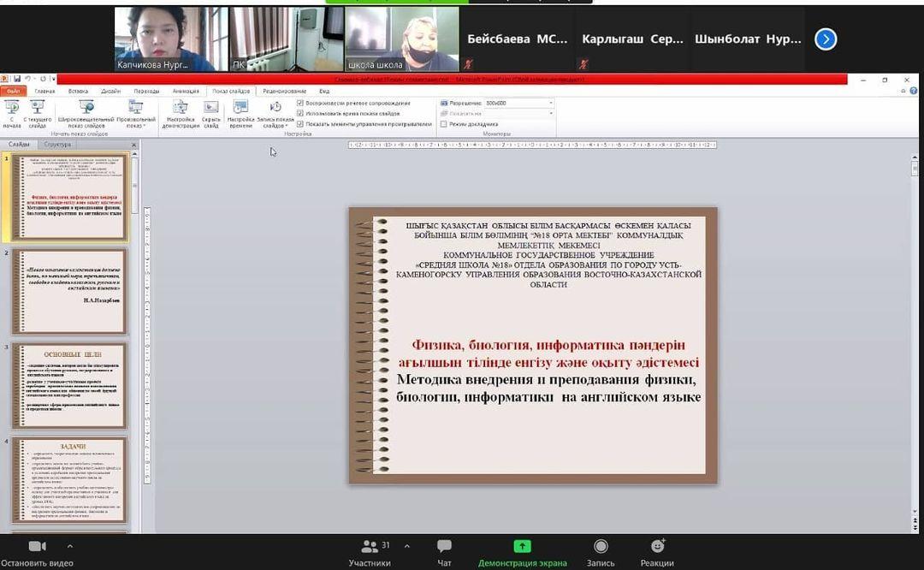This screenshot has width=924, height=570.
Task: Click participant tile Шынболат Нур...
Action: pos(747,39)
